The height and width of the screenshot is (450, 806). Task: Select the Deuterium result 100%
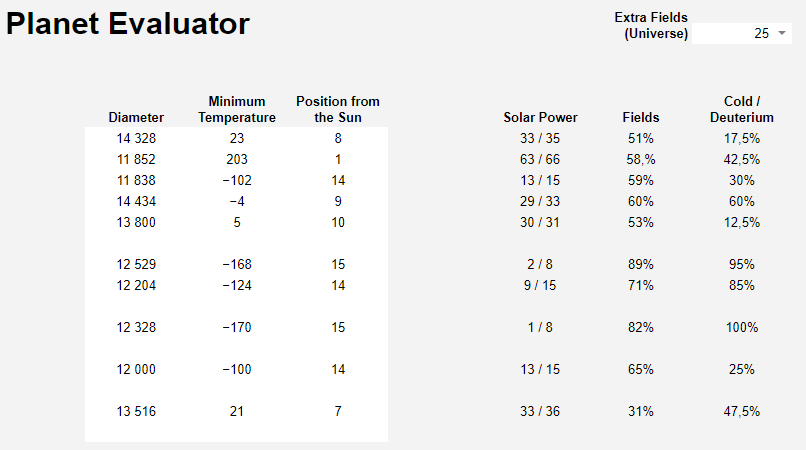coord(742,327)
